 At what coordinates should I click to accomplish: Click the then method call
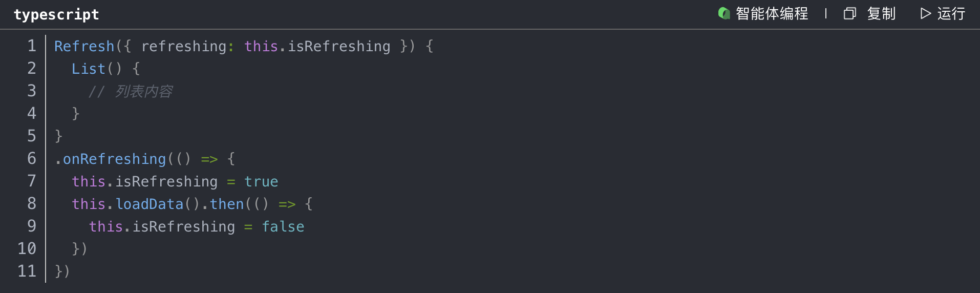[227, 204]
